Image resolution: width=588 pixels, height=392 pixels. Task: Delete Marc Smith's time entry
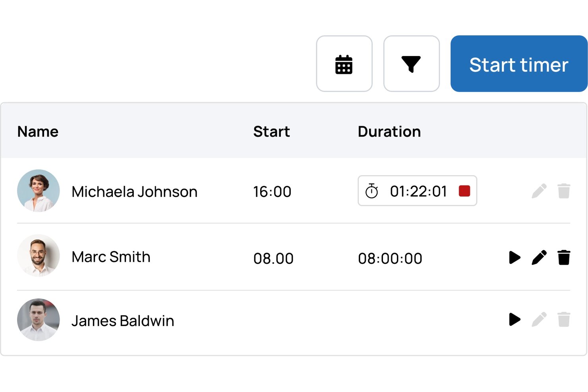click(564, 257)
